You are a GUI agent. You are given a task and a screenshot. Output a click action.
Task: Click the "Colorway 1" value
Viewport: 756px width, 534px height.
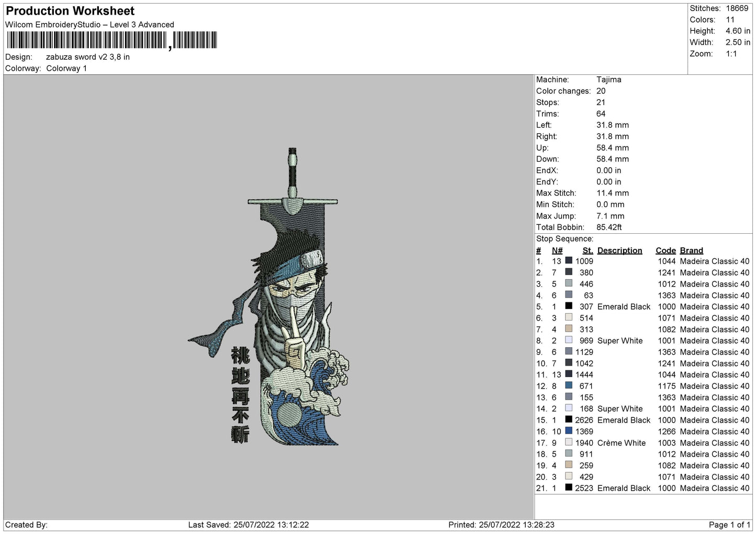(66, 69)
